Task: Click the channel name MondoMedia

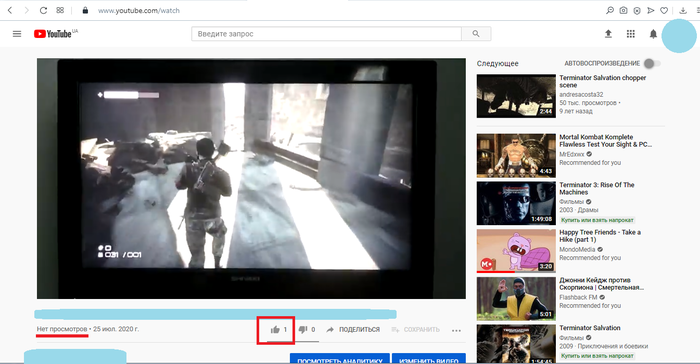Action: click(577, 250)
